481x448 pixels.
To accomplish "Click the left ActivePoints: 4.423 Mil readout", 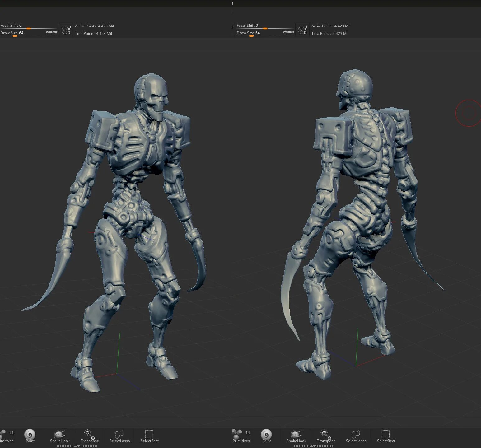I will [94, 26].
